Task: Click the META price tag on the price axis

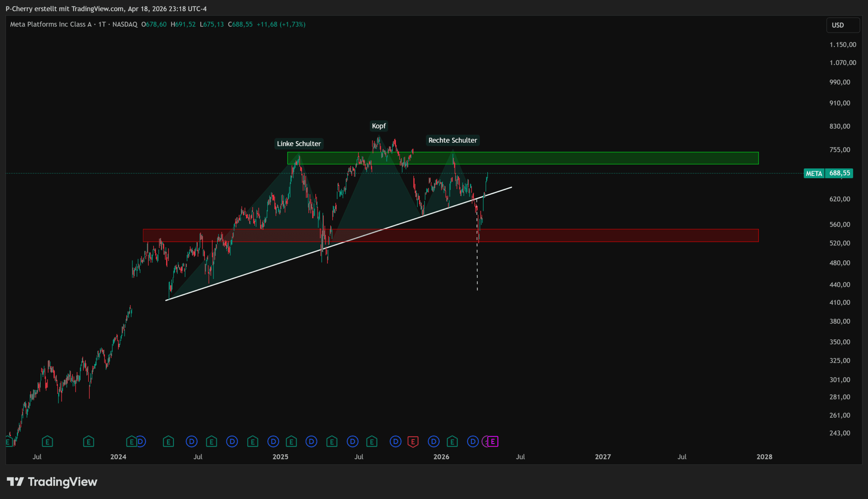Action: tap(814, 174)
